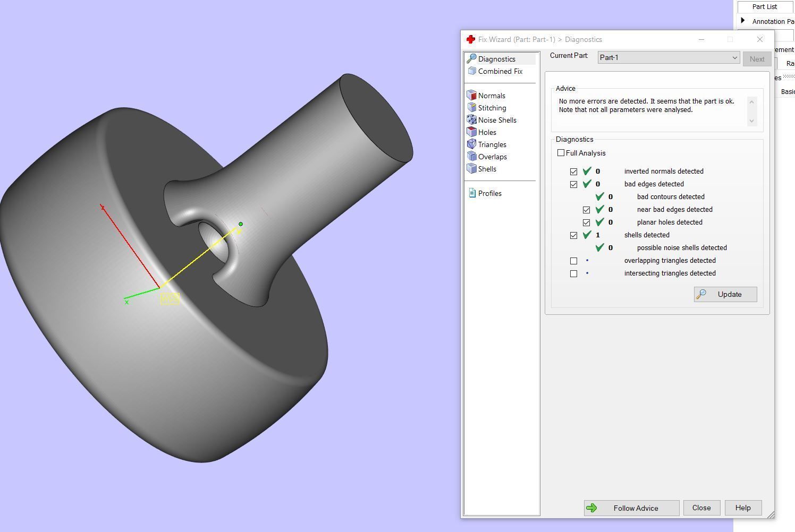Open the Holes fix icon
Image resolution: width=795 pixels, height=532 pixels.
tap(471, 132)
